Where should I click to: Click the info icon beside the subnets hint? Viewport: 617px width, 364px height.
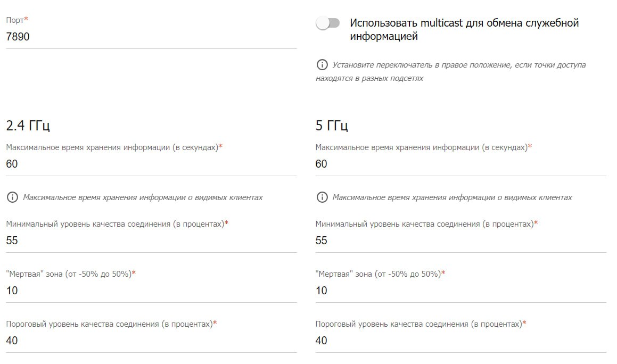322,65
